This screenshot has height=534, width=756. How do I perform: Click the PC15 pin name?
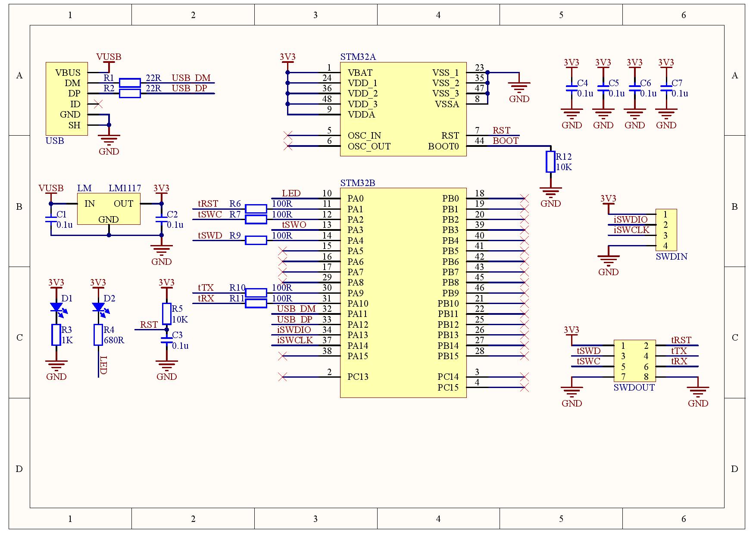point(448,388)
